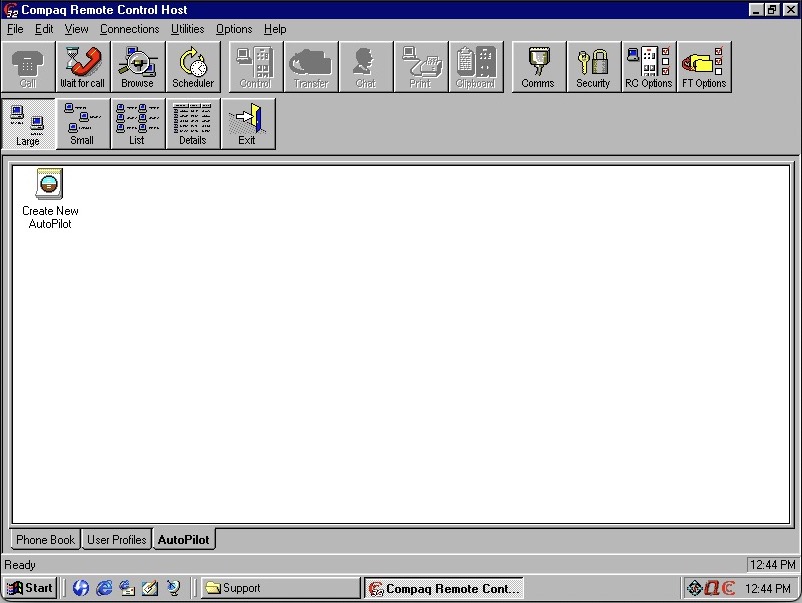This screenshot has height=603, width=802.
Task: Open the Browse phone book icon
Action: [x=138, y=66]
